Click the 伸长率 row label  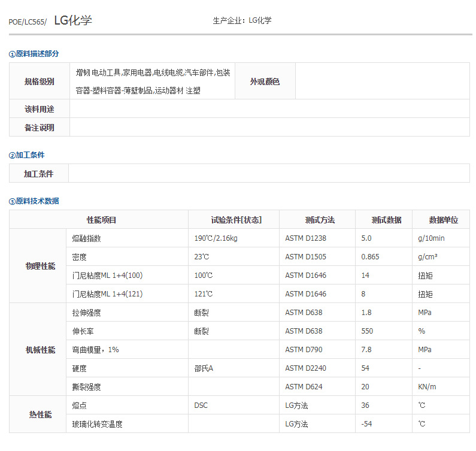[x=83, y=331]
